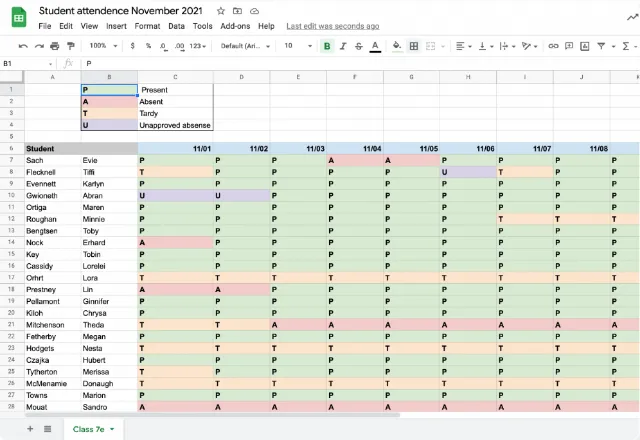Screen dimensions: 640x440
Task: Open more number formats 123 dropdown
Action: [x=198, y=46]
